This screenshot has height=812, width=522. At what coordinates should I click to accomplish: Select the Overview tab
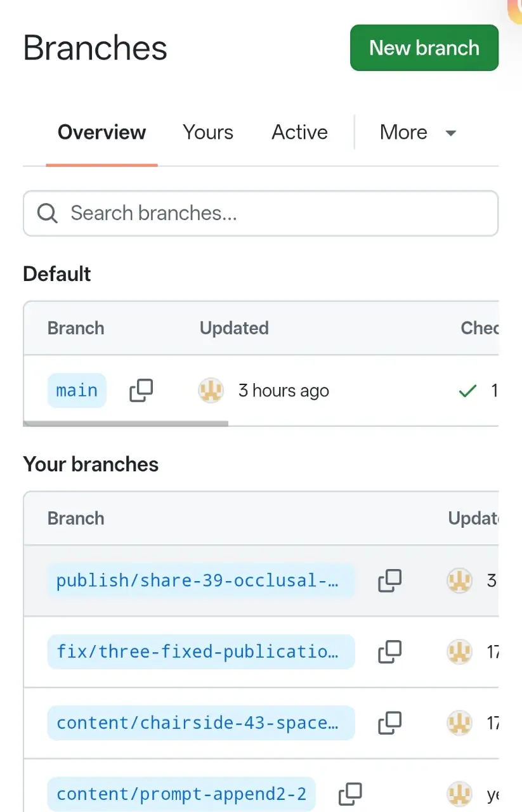(101, 133)
